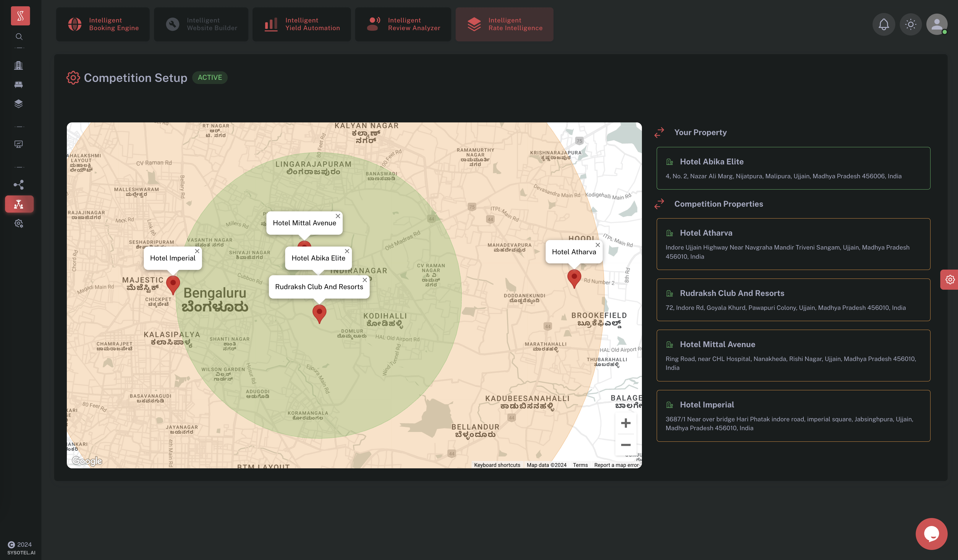This screenshot has height=560, width=958.
Task: Click the swap arrows icon beside Competition Properties
Action: (x=659, y=204)
